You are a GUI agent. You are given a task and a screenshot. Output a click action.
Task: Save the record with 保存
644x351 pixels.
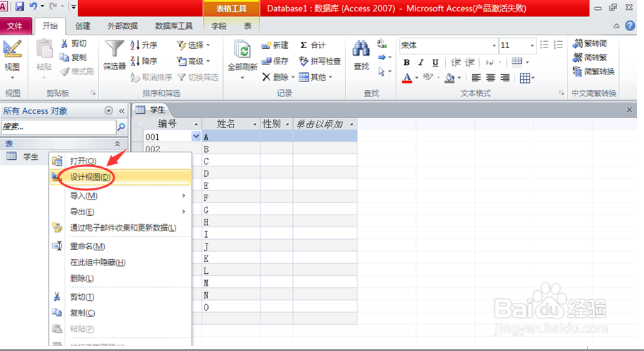275,61
